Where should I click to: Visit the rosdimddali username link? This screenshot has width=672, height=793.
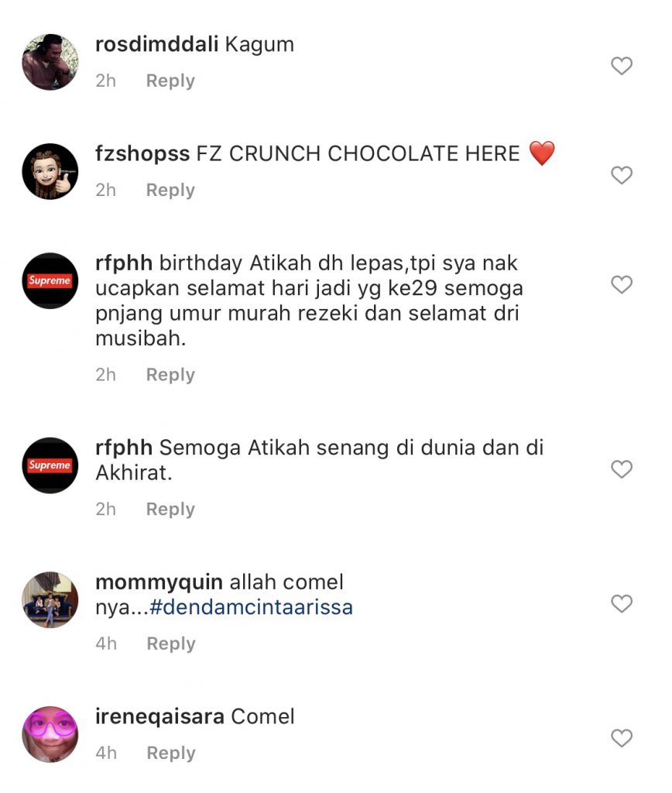click(x=156, y=44)
